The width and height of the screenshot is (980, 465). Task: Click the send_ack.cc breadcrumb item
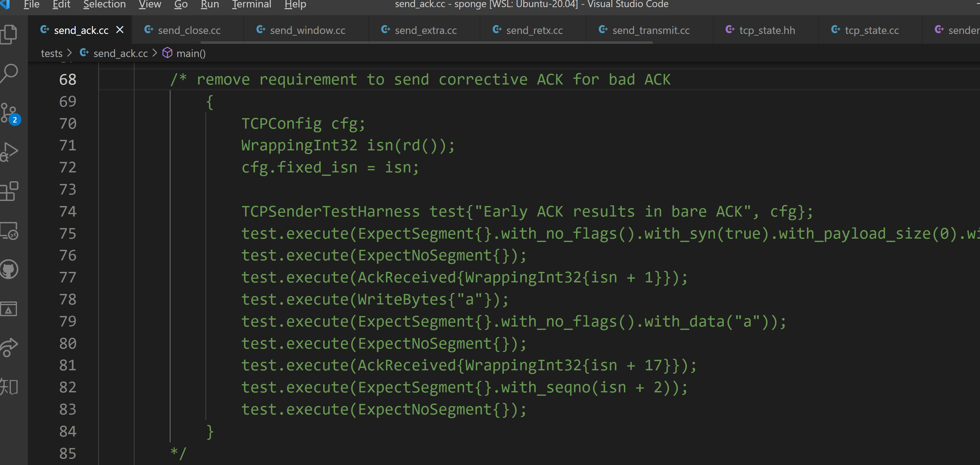tap(120, 53)
